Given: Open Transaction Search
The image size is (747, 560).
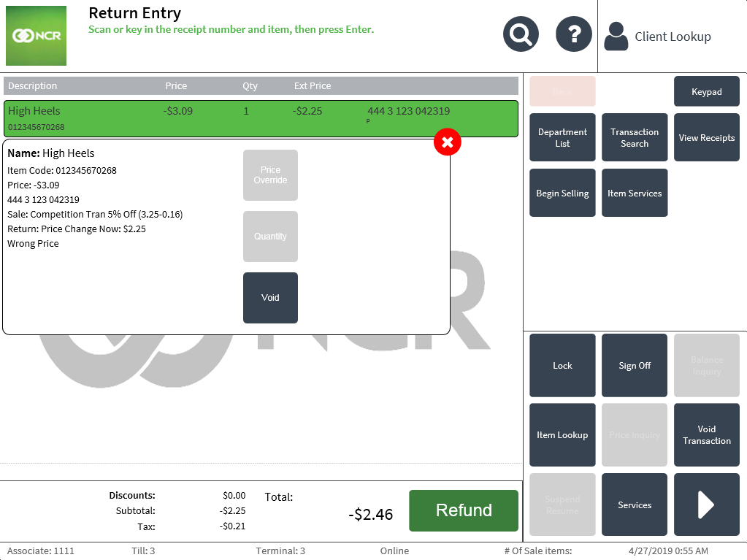Looking at the screenshot, I should coord(634,137).
